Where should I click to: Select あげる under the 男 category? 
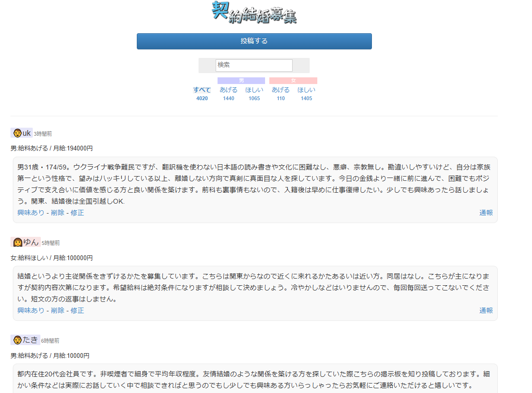tap(228, 90)
